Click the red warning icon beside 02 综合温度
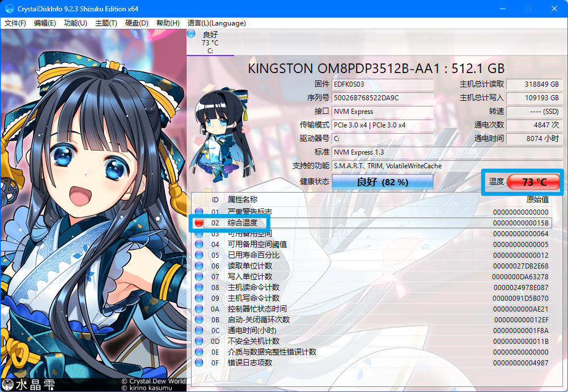568x392 pixels. pyautogui.click(x=198, y=223)
